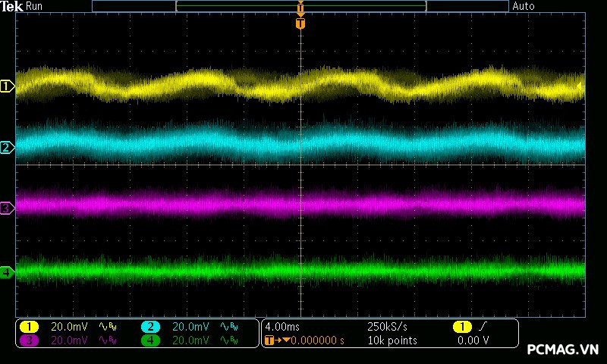Click channel 4 coupling bandwidth icon
The height and width of the screenshot is (364, 607).
[x=228, y=340]
